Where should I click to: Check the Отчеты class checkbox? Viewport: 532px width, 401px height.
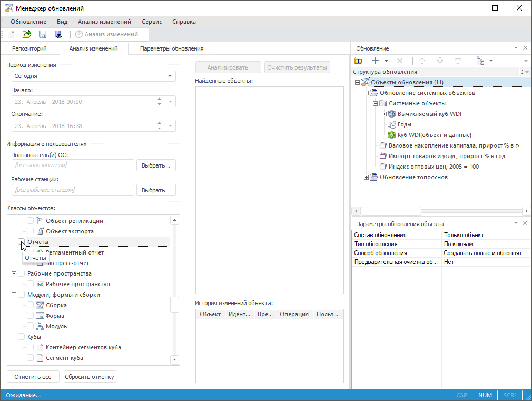pos(22,242)
